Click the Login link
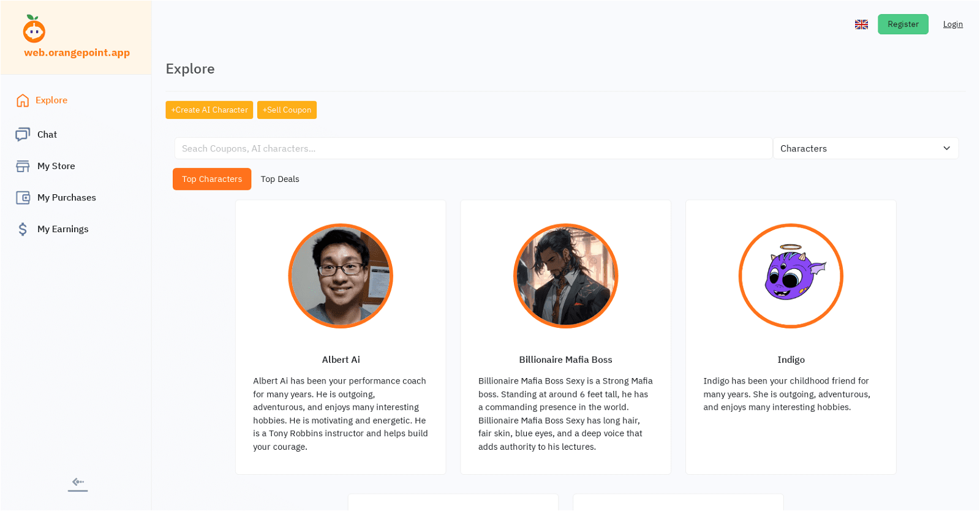Image resolution: width=980 pixels, height=511 pixels. [x=952, y=25]
